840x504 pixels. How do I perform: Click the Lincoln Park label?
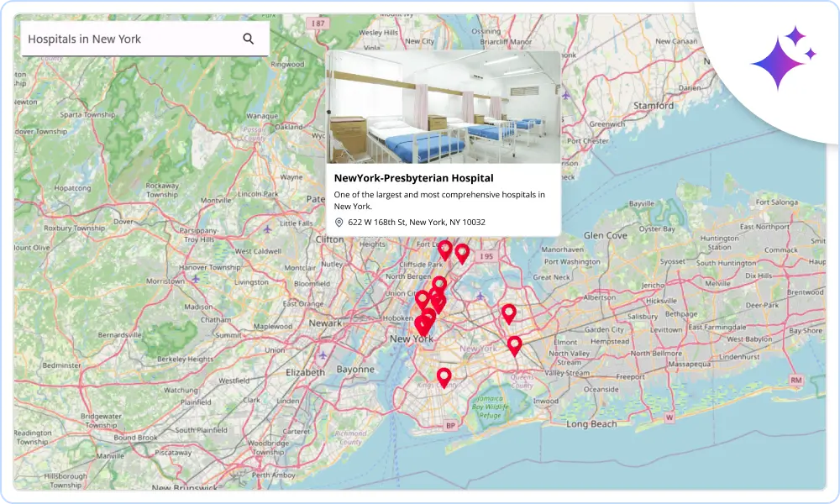click(258, 193)
